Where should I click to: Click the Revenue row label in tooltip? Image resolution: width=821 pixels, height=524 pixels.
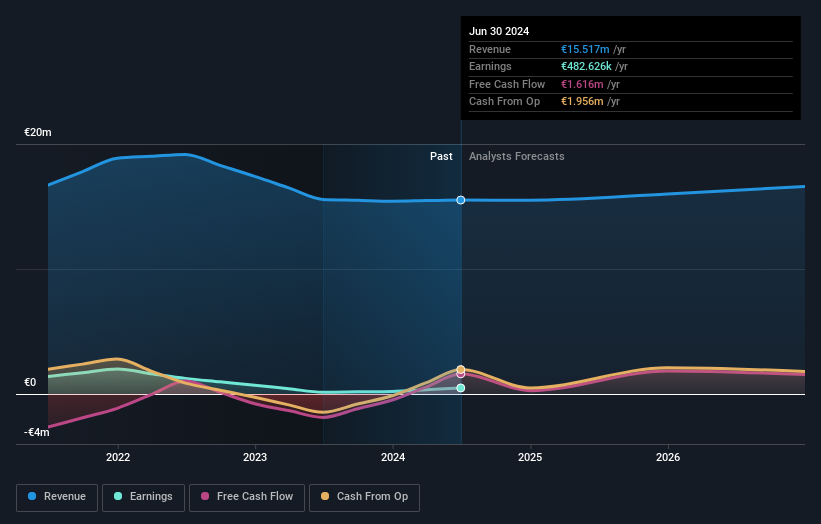490,49
